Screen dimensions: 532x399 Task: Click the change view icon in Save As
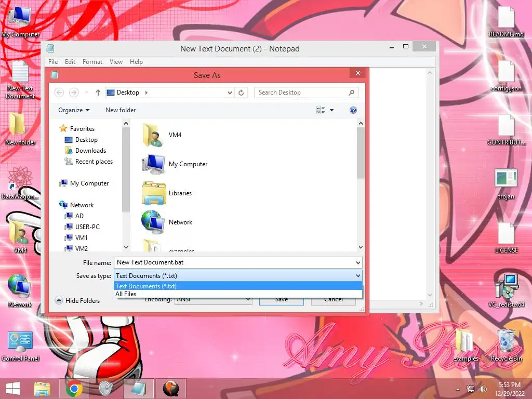coord(321,110)
